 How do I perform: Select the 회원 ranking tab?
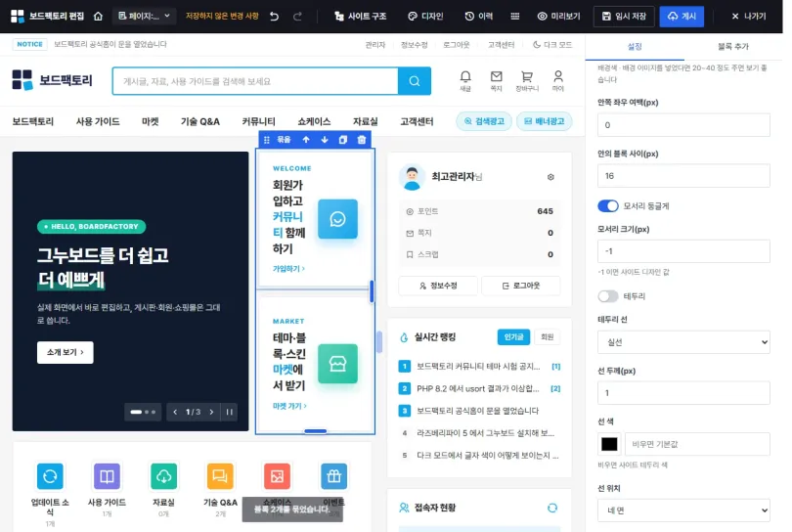pos(547,337)
